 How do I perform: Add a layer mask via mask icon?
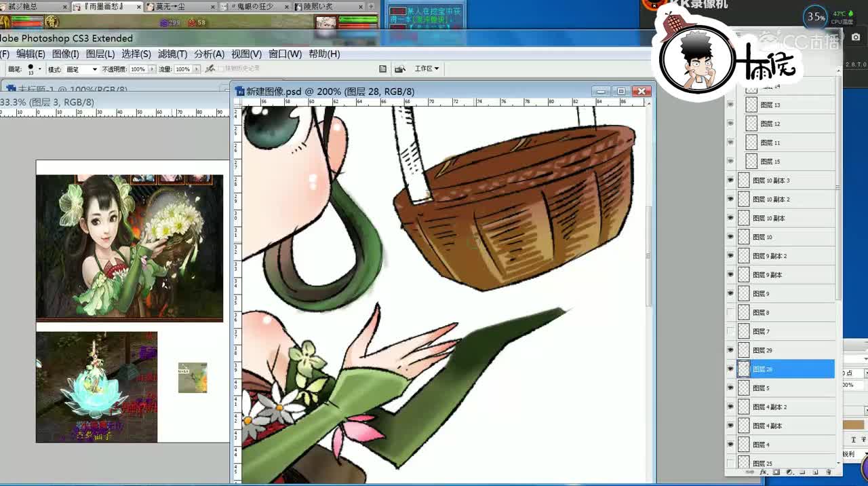coord(776,472)
